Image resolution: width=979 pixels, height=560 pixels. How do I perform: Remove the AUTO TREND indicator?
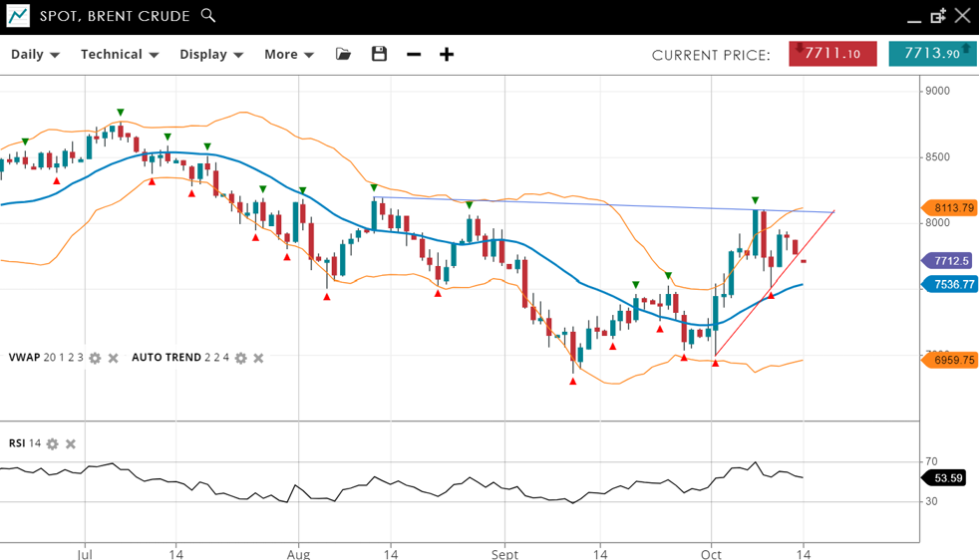click(x=258, y=358)
